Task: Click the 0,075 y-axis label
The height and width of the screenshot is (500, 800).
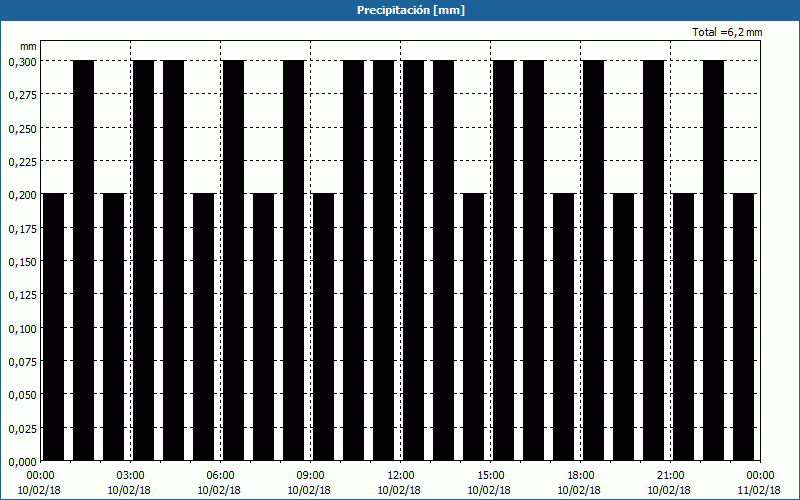Action: (22, 362)
